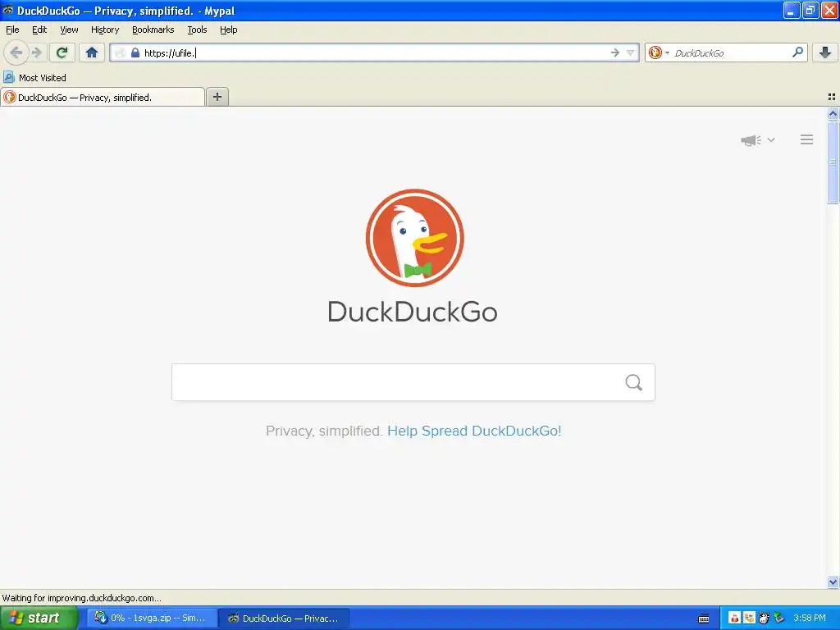Open Help Spread DuckDuckGo link
This screenshot has height=630, width=840.
pos(474,431)
